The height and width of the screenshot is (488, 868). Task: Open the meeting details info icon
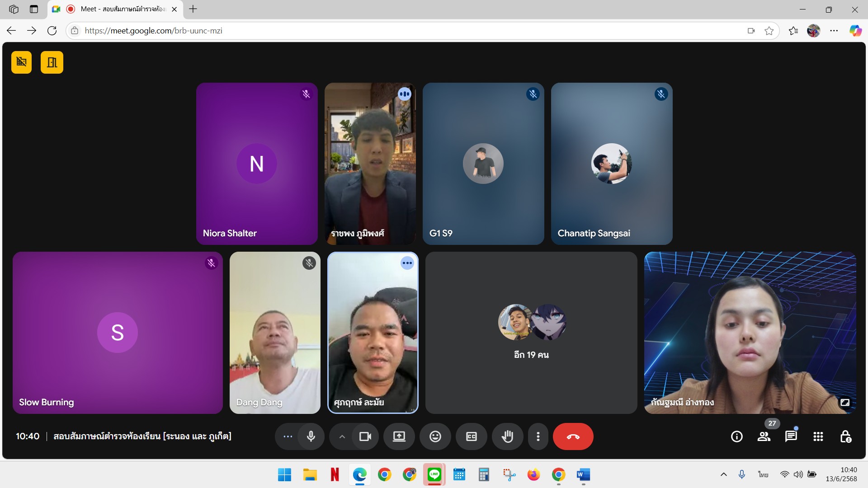(736, 436)
